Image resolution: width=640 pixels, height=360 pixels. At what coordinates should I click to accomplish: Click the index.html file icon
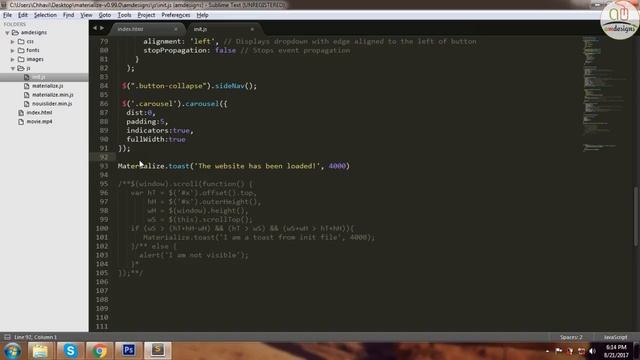tap(21, 113)
